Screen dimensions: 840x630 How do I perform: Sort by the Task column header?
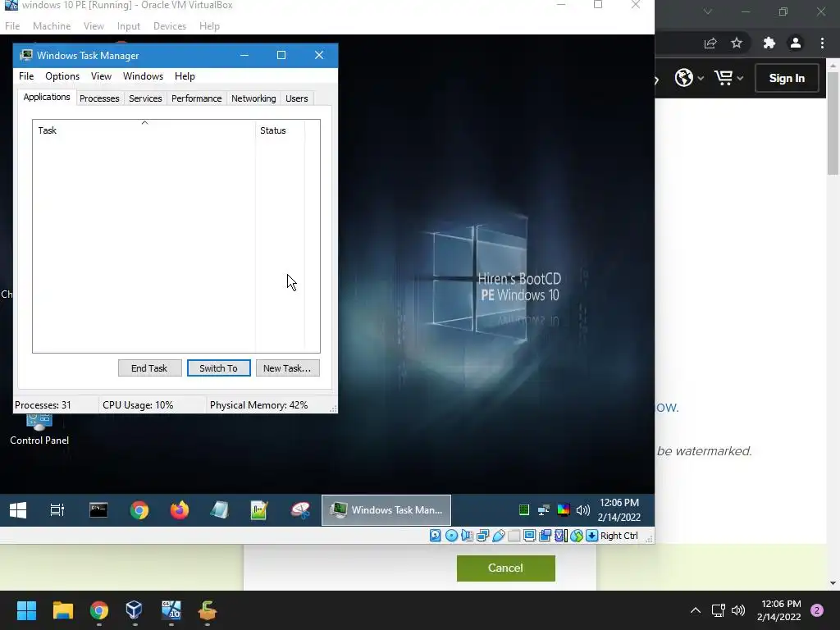click(x=144, y=130)
